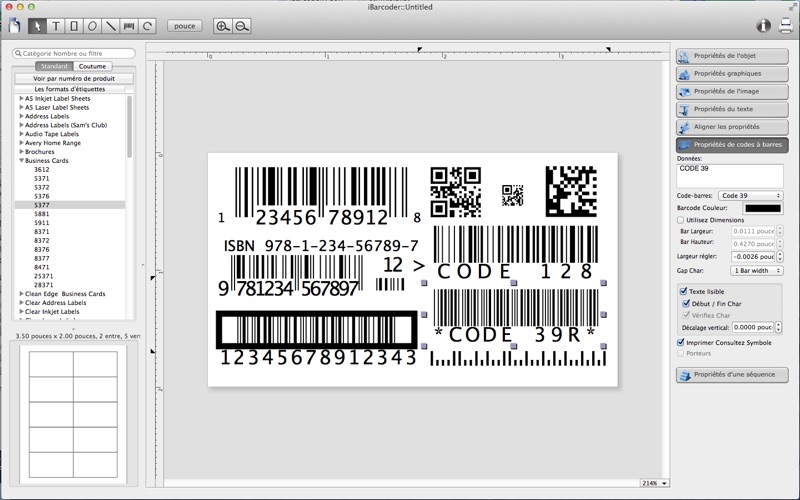Click the Décalage vertical stepper
This screenshot has height=500, width=800.
click(779, 327)
